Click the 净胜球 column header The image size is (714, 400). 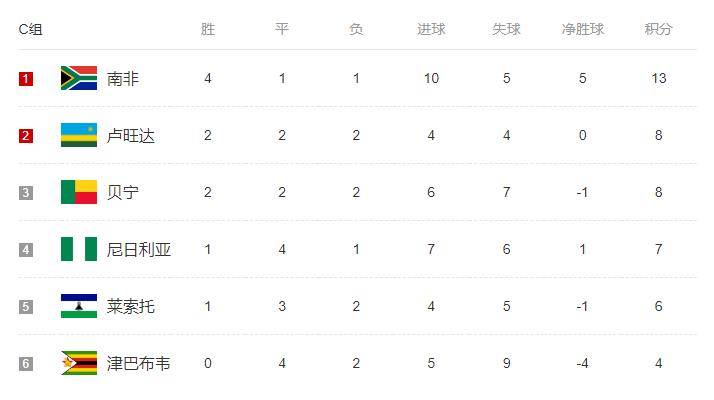[x=582, y=29]
